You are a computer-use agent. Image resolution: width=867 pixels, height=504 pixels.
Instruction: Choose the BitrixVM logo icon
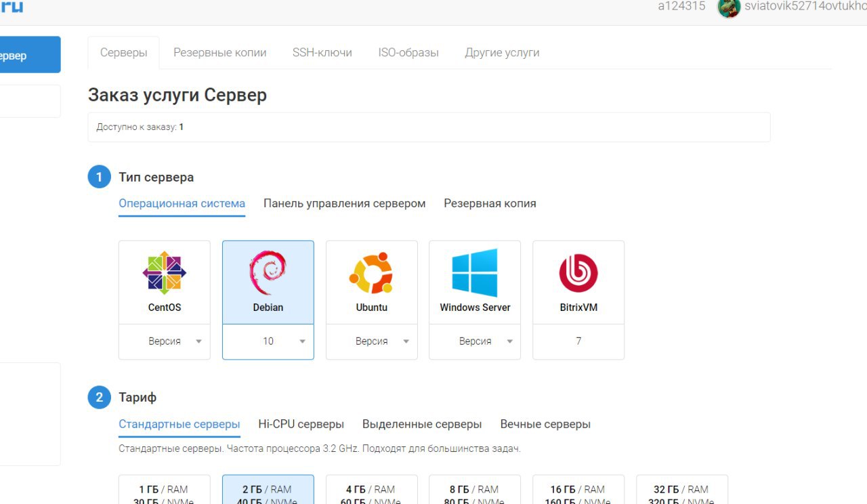click(578, 273)
